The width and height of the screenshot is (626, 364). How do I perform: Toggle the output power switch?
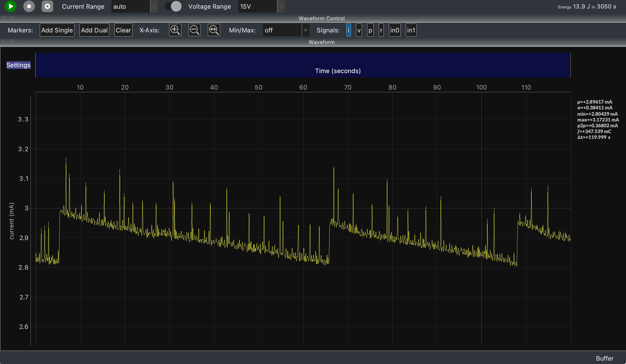(x=173, y=7)
